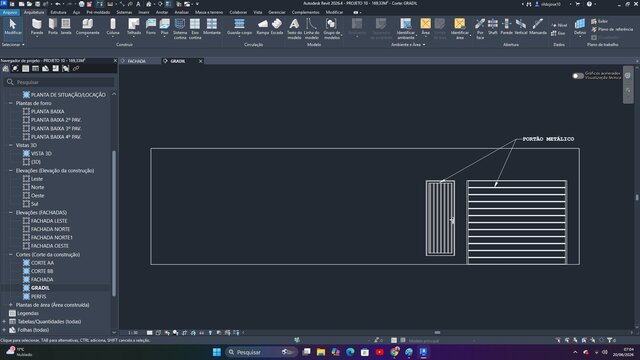Expand Plantas de área (Área construída)
Screen dimensions: 640x360
(11, 305)
